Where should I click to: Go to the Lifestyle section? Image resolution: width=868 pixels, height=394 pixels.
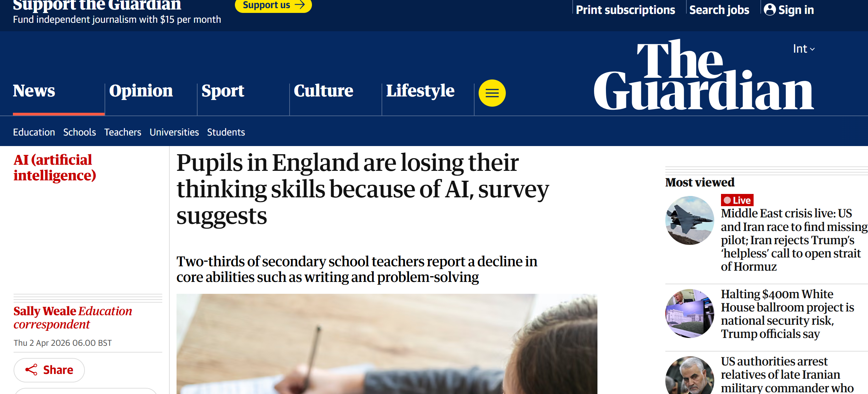(x=420, y=91)
